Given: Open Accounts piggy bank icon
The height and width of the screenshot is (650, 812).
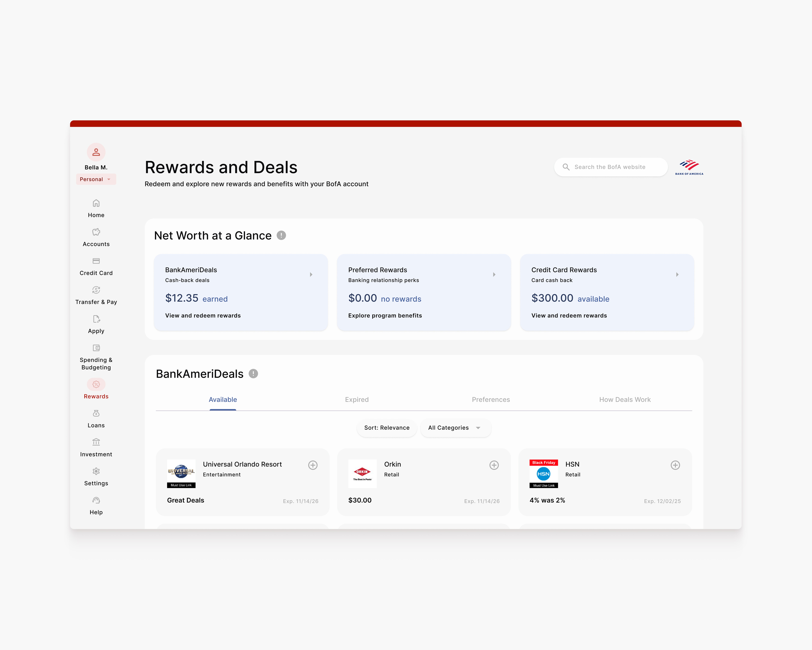Looking at the screenshot, I should click(96, 232).
